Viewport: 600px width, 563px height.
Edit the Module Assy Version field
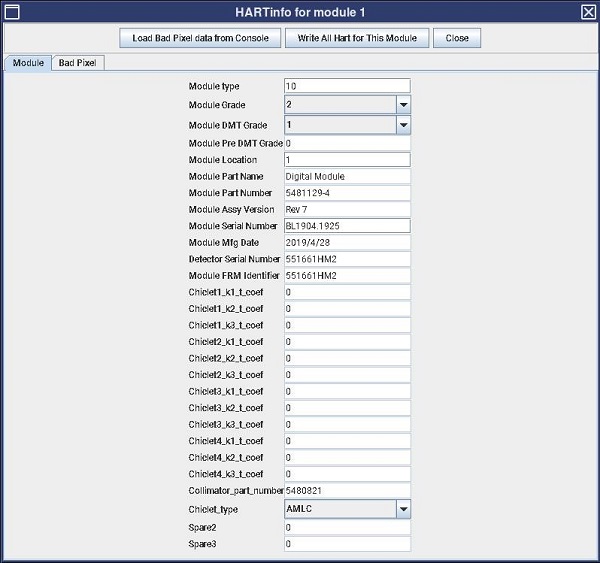pyautogui.click(x=346, y=210)
